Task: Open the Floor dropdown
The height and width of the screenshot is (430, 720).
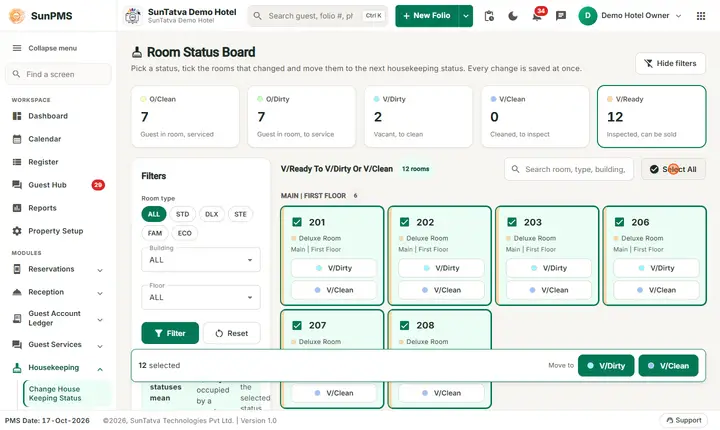Action: tap(201, 297)
